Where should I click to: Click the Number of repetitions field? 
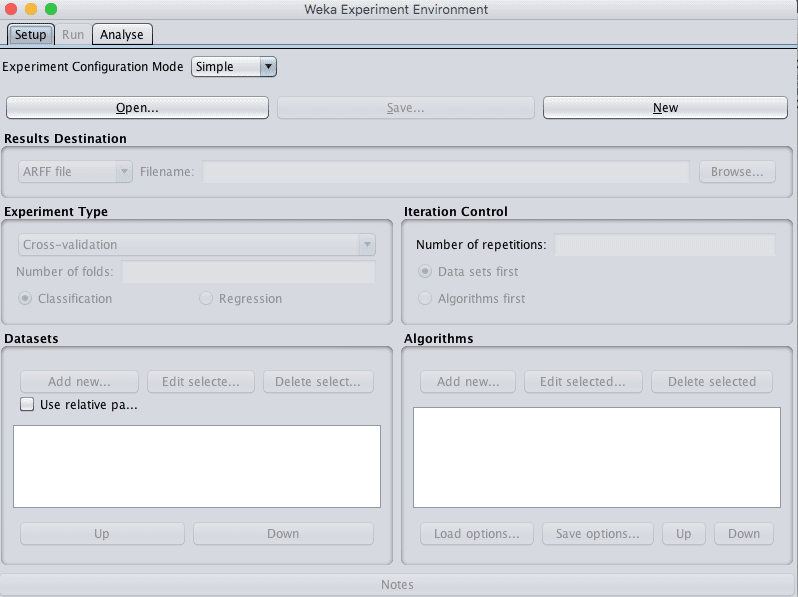pyautogui.click(x=665, y=245)
